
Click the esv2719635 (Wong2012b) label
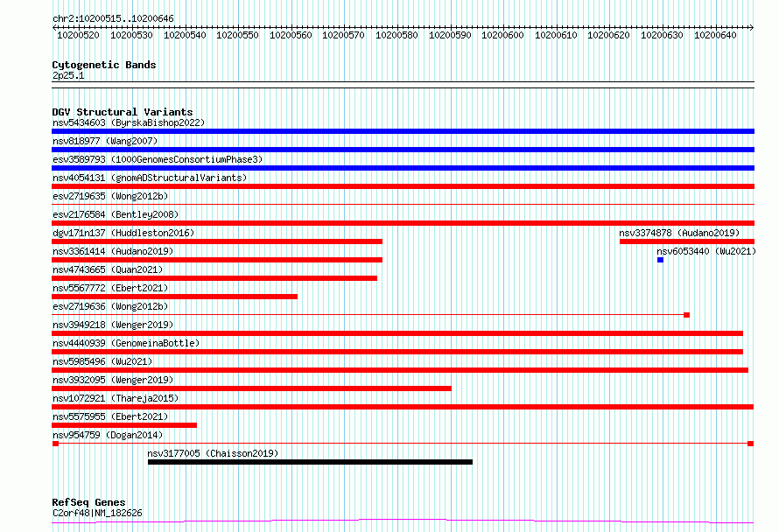[110, 196]
